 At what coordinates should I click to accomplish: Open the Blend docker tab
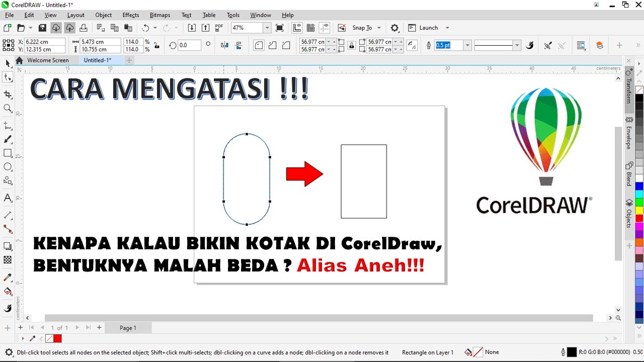point(629,174)
